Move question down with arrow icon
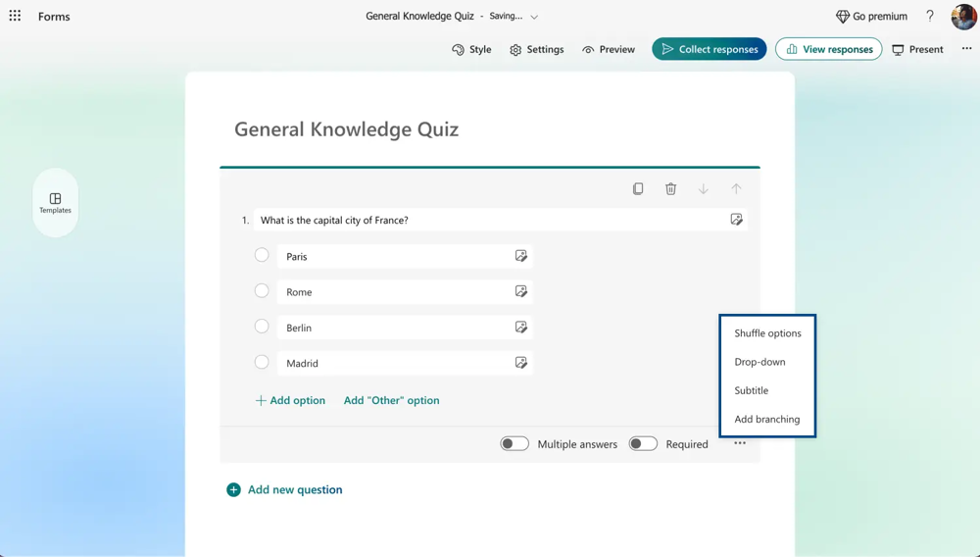This screenshot has height=557, width=980. (x=704, y=188)
